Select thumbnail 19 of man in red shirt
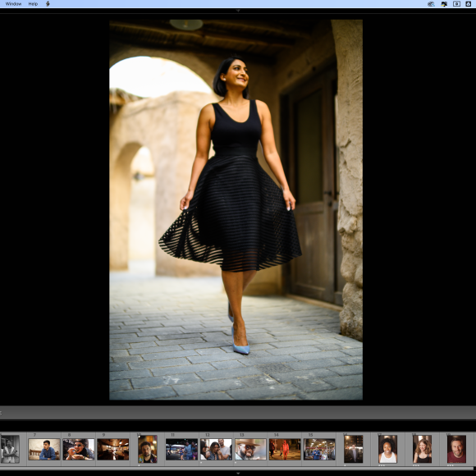Screen dimensions: 476x476 point(456,449)
